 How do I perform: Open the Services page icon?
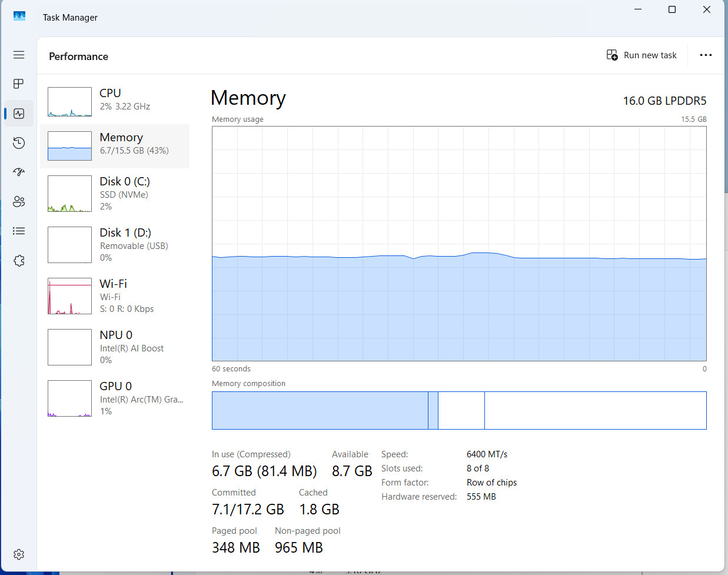point(19,261)
